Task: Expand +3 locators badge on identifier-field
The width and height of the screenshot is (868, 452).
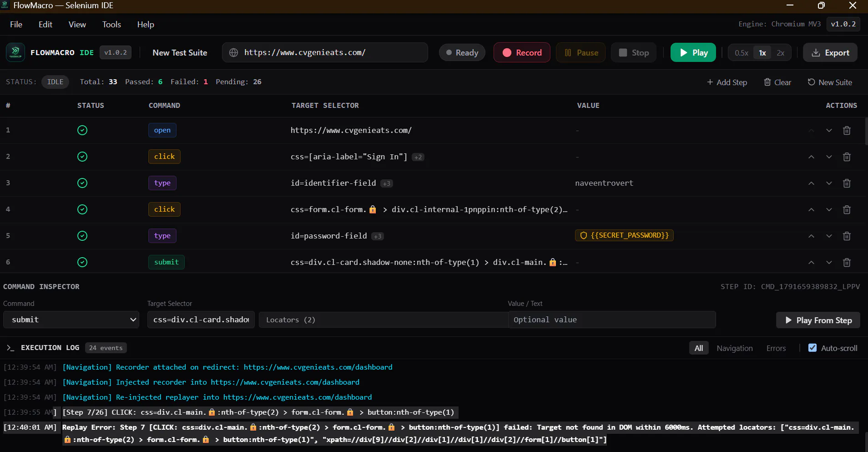Action: [x=387, y=183]
